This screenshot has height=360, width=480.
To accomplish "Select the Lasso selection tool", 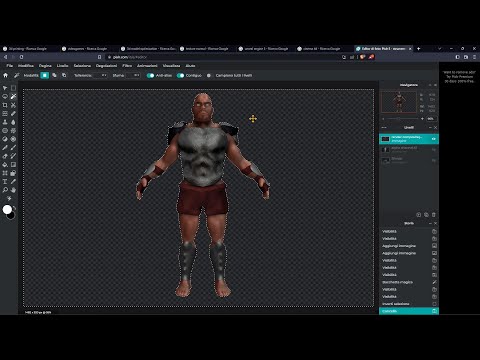I will pos(5,96).
